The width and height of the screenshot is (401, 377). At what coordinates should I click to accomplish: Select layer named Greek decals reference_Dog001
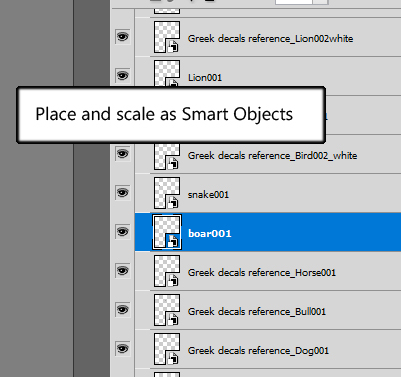pos(258,351)
